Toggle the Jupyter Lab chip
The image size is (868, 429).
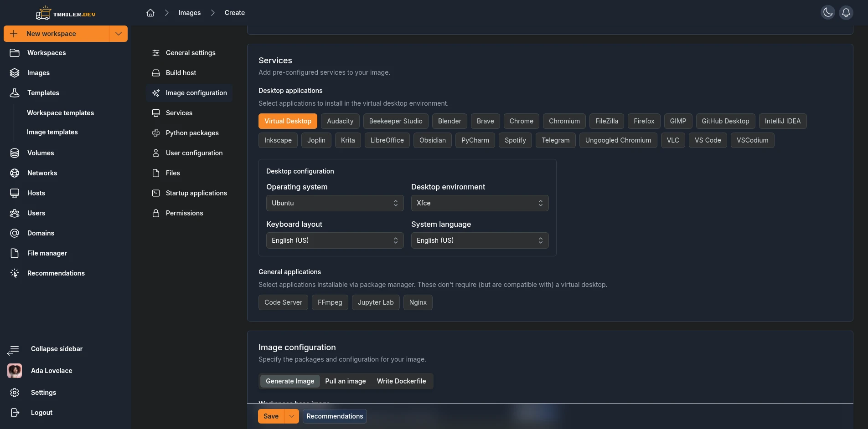(376, 302)
